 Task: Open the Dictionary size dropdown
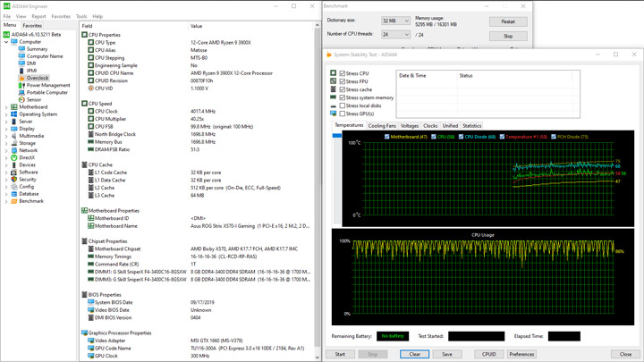pyautogui.click(x=395, y=21)
